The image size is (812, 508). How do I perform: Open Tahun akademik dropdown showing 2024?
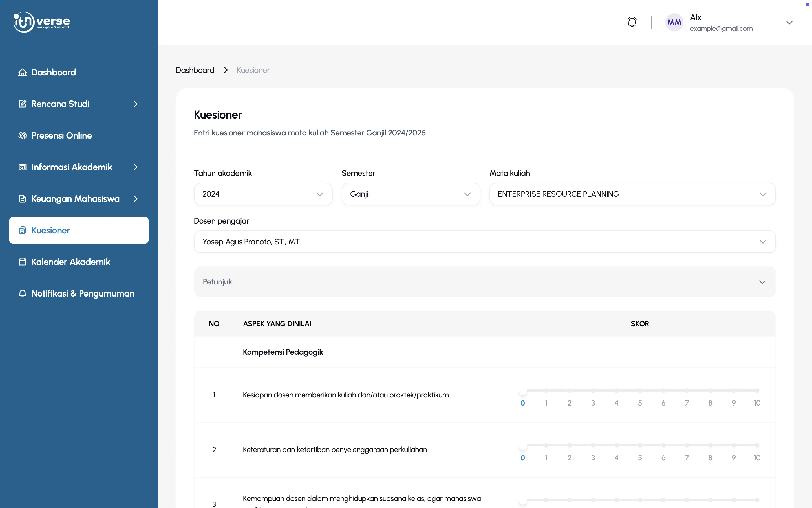coord(263,194)
